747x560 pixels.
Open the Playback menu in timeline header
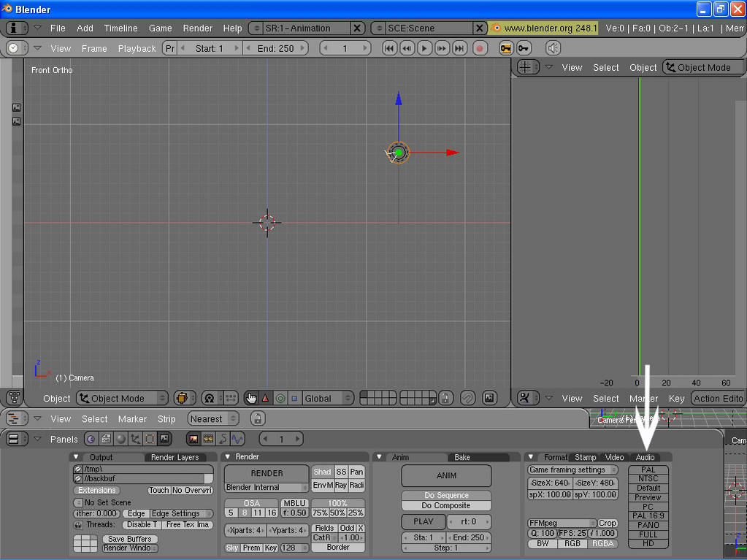tap(137, 48)
